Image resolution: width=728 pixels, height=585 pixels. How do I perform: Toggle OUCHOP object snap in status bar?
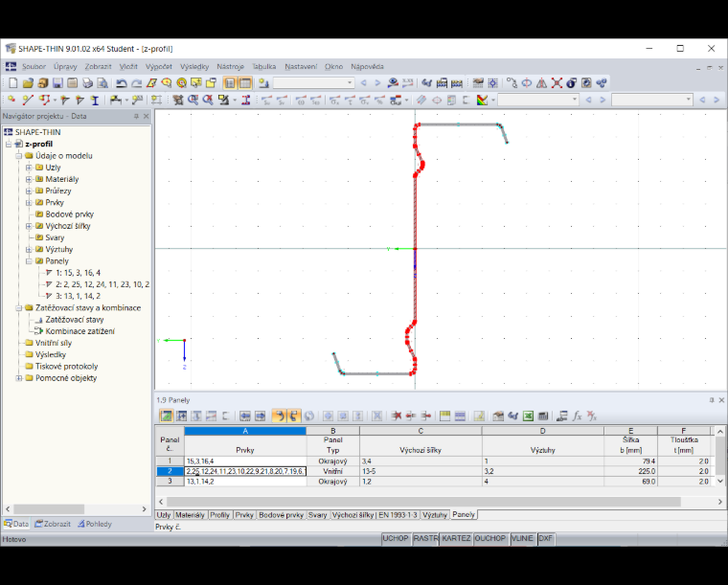point(489,538)
